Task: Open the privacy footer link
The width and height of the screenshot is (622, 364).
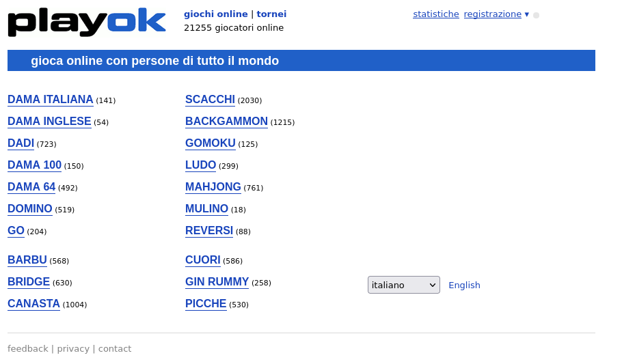Action: click(x=73, y=348)
